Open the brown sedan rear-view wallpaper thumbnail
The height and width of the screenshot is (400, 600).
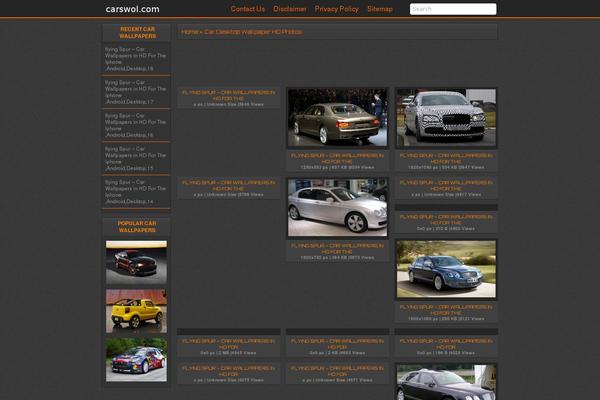tap(338, 118)
